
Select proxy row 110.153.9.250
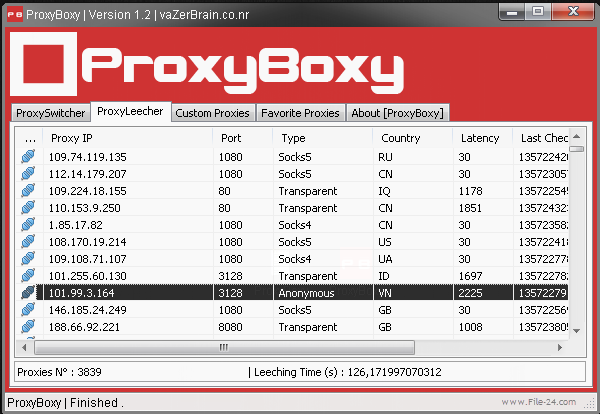tap(292, 208)
